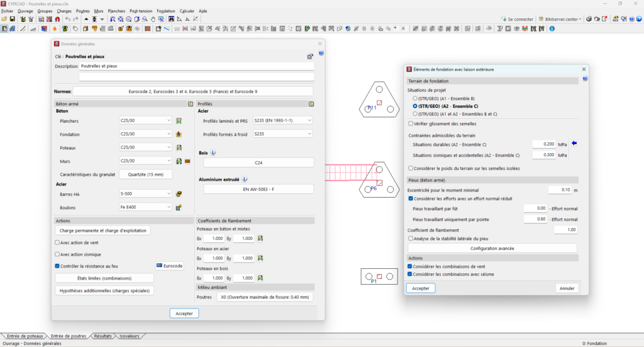The image size is (644, 347).
Task: Open Fondation concrete properties icon
Action: 179,134
